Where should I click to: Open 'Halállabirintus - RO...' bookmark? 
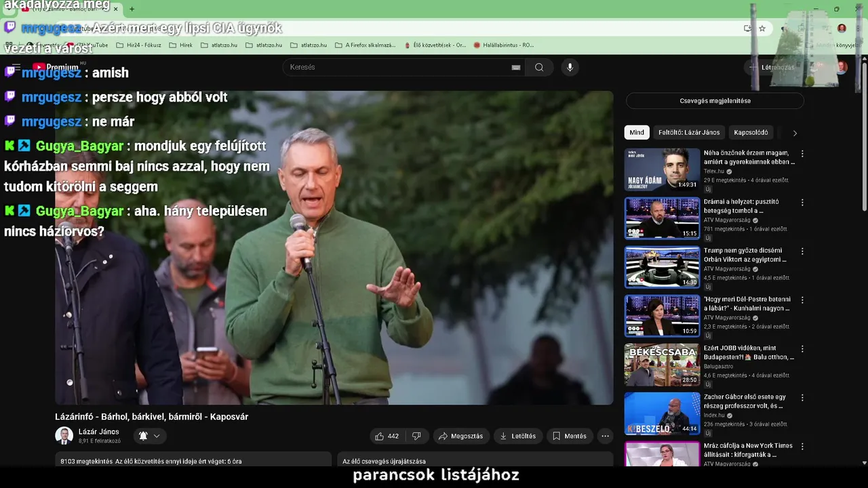point(503,45)
